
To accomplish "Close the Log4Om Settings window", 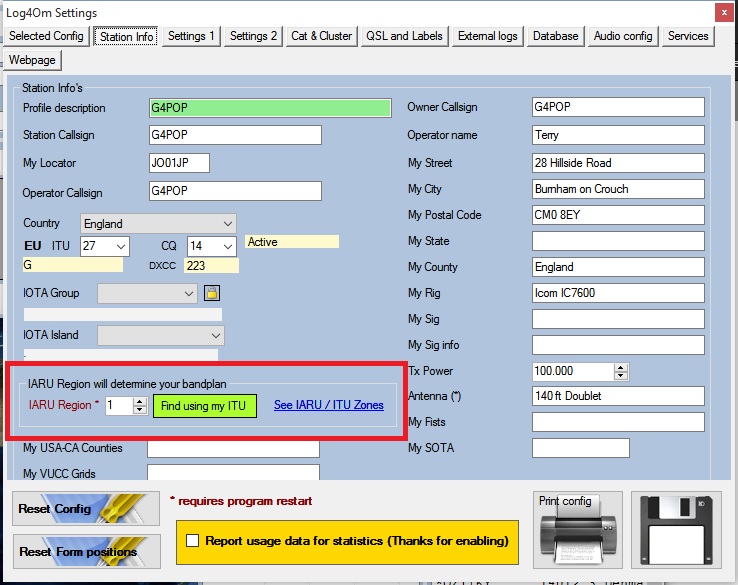I will (724, 13).
